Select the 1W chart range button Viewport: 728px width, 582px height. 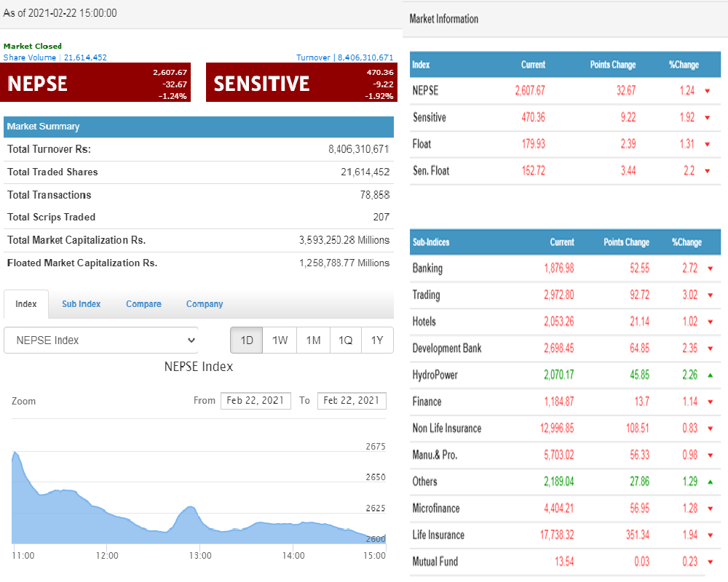[280, 340]
